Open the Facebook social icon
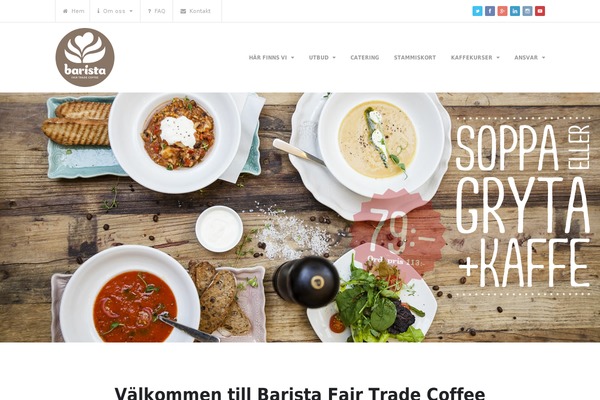 click(490, 11)
